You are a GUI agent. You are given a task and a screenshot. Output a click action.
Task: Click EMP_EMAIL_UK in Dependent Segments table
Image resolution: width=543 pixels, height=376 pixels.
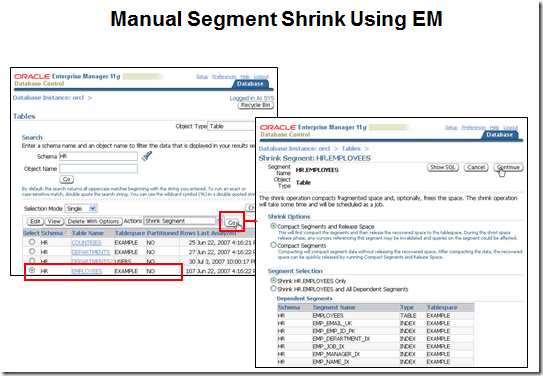click(332, 323)
